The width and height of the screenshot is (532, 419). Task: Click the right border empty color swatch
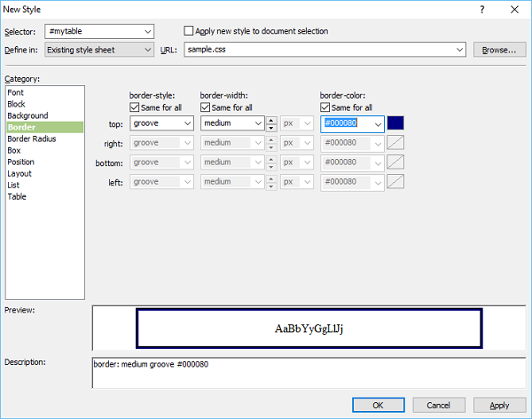coord(395,143)
